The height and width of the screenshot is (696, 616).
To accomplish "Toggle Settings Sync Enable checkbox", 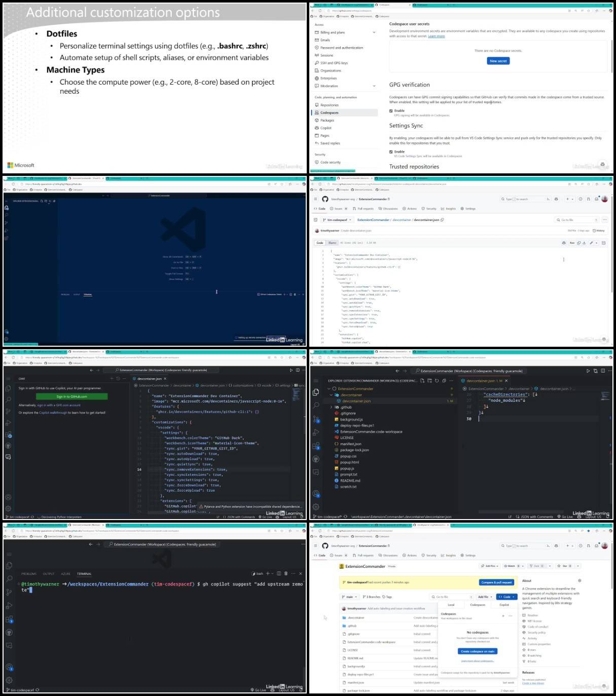I will (x=391, y=152).
